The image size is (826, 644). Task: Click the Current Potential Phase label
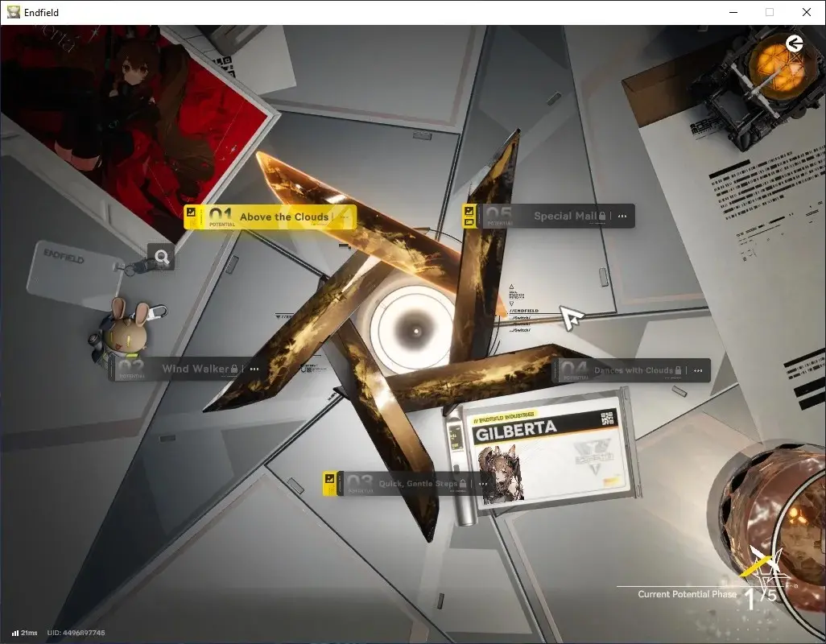tap(687, 594)
